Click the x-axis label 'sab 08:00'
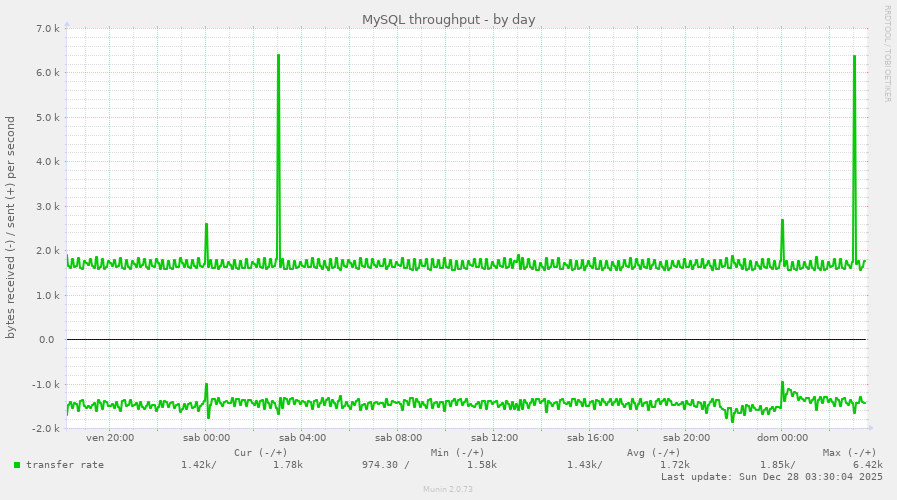Screen dimensions: 897x500 (x=399, y=438)
